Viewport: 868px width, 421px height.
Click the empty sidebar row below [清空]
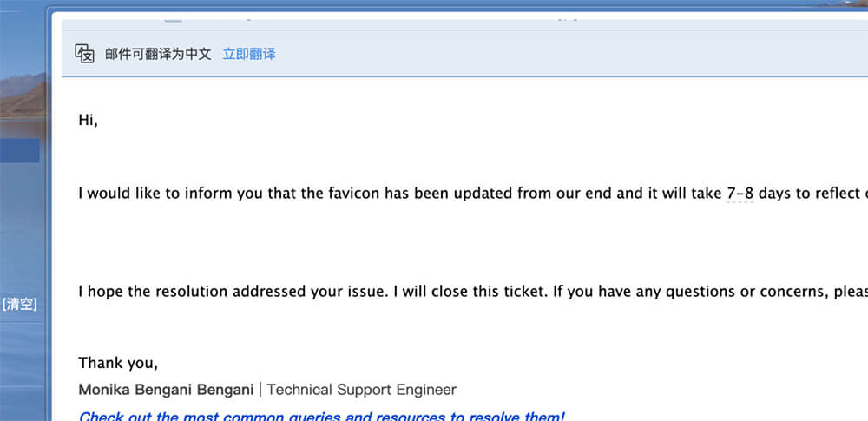[x=21, y=354]
